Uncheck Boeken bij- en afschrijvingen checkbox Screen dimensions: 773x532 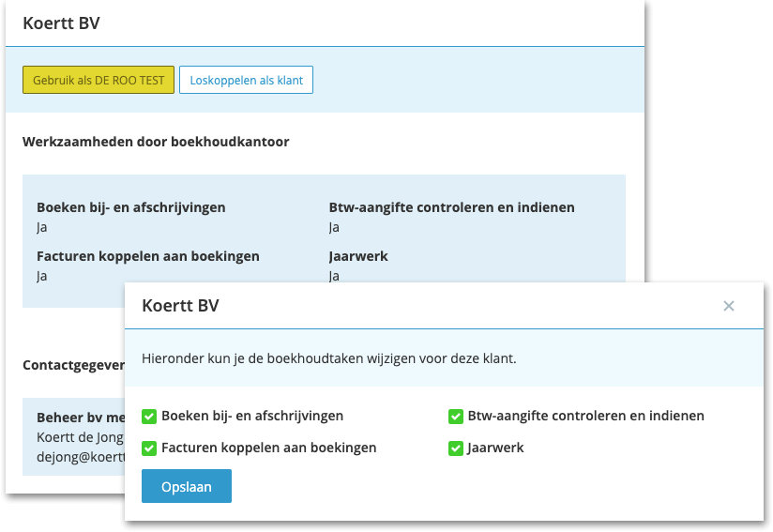(149, 417)
